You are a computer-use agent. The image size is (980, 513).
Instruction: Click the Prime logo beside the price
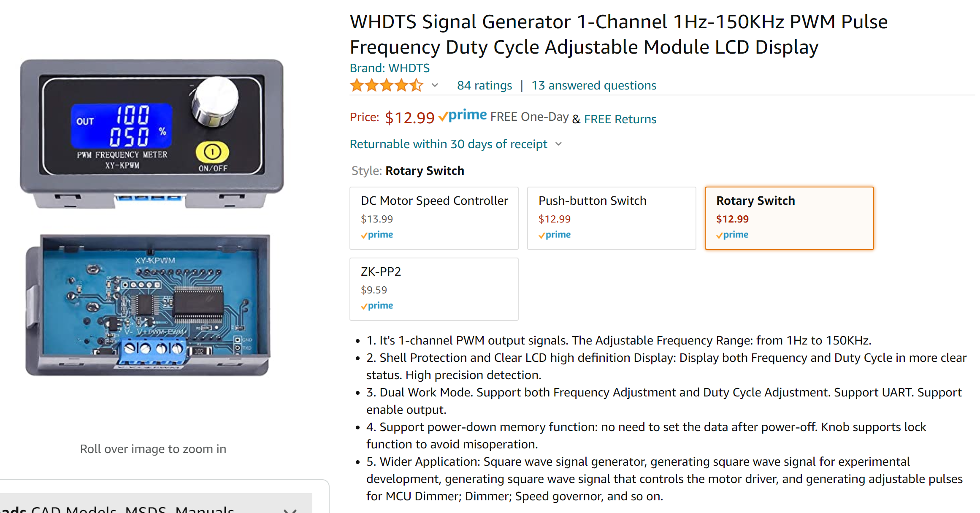463,116
